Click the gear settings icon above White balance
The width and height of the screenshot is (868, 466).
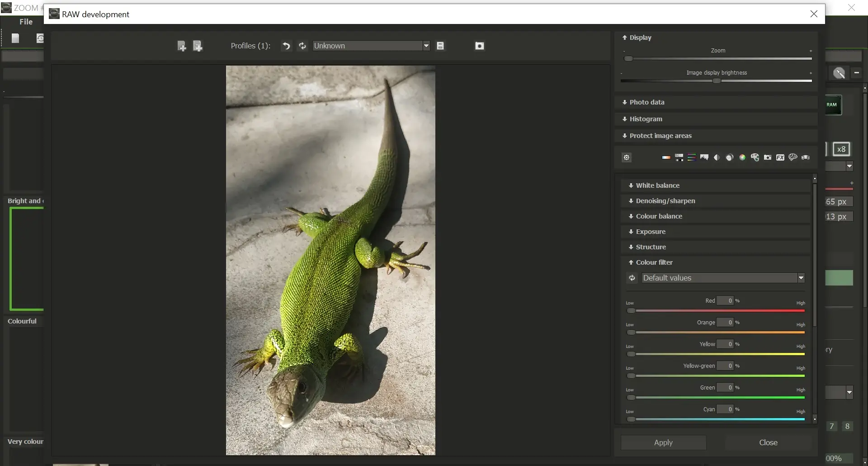click(x=627, y=157)
